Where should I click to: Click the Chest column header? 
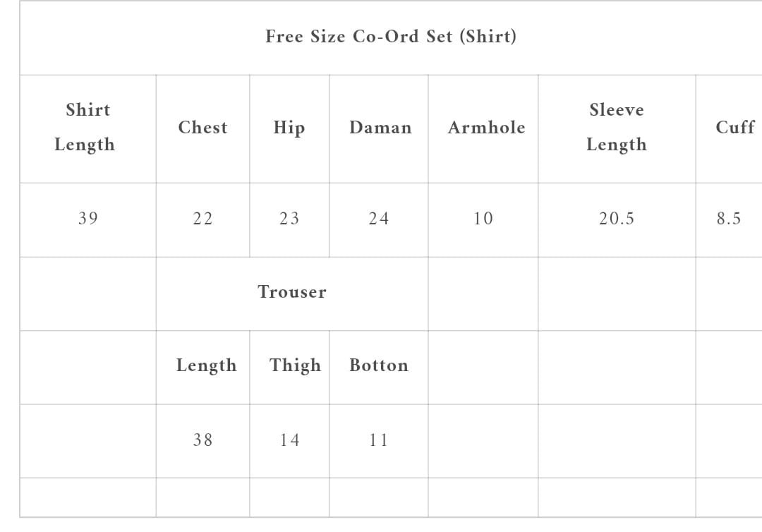click(x=202, y=128)
